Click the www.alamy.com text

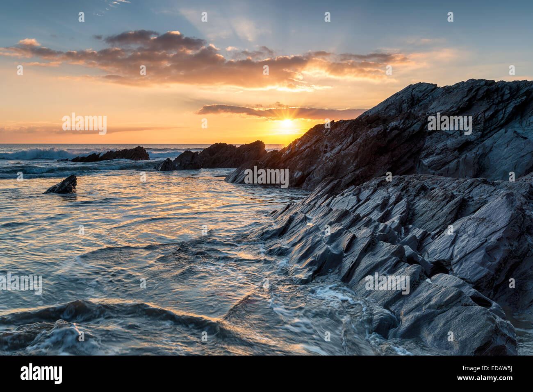[x=484, y=378]
